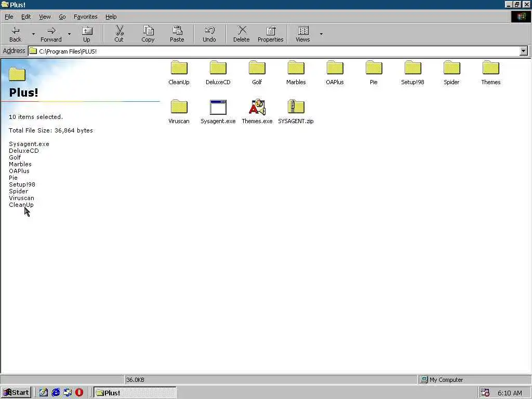Image resolution: width=532 pixels, height=399 pixels.
Task: Select the Sysagent.exe program icon
Action: (218, 107)
